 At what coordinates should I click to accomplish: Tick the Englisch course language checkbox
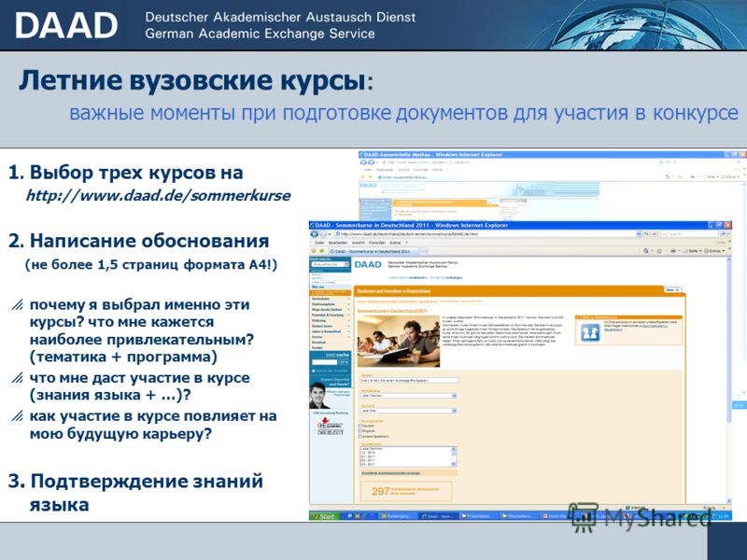(360, 431)
